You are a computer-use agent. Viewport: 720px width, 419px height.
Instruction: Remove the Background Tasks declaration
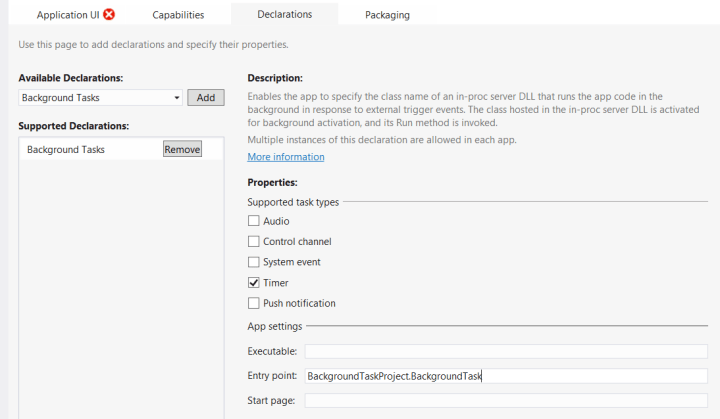coord(182,149)
